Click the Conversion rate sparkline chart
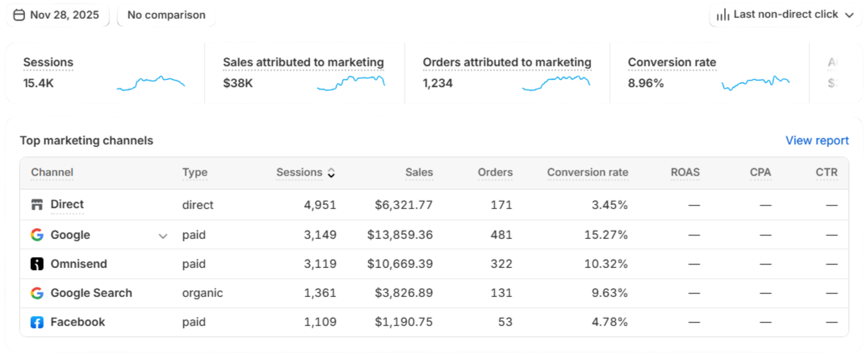The width and height of the screenshot is (868, 355). pos(755,83)
